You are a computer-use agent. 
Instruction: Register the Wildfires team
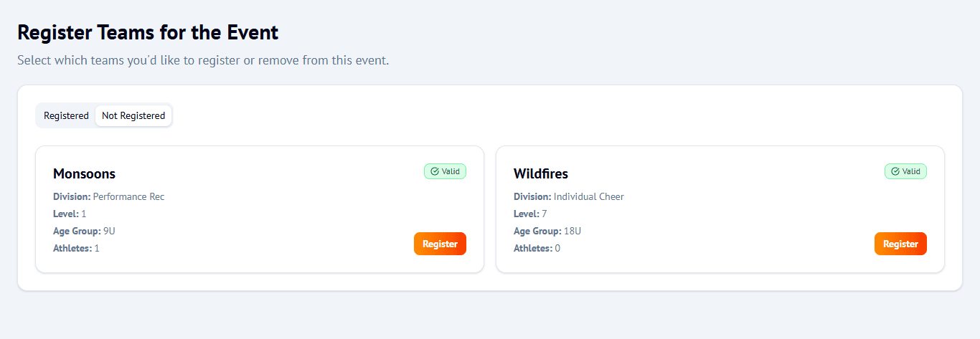coord(900,244)
